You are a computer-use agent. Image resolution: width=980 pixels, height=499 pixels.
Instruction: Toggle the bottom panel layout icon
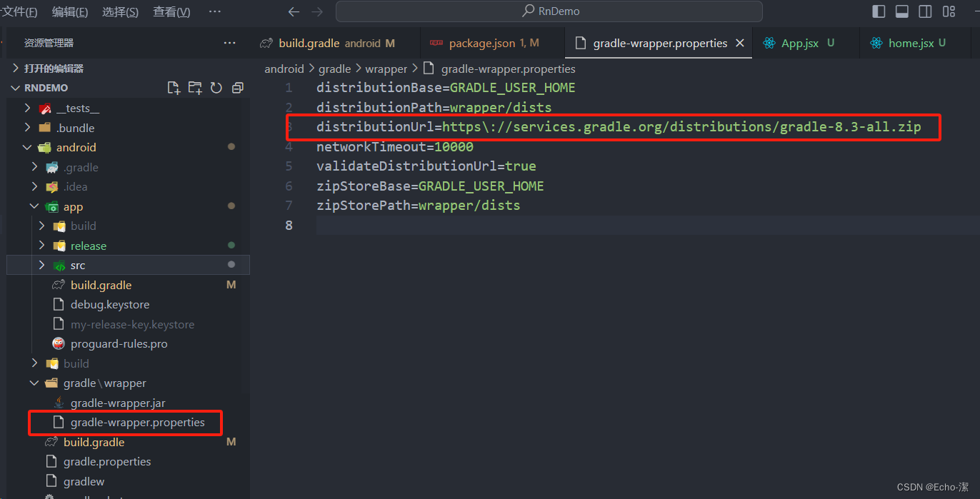coord(902,11)
